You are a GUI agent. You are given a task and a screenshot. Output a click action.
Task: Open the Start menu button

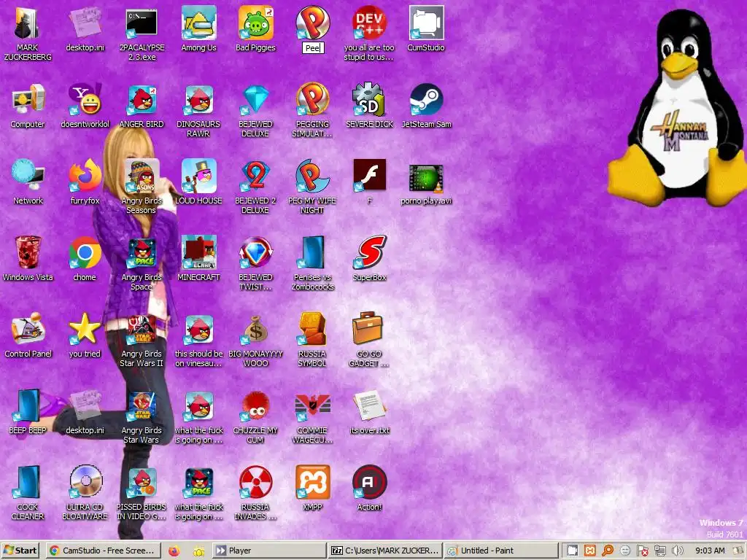pos(20,551)
